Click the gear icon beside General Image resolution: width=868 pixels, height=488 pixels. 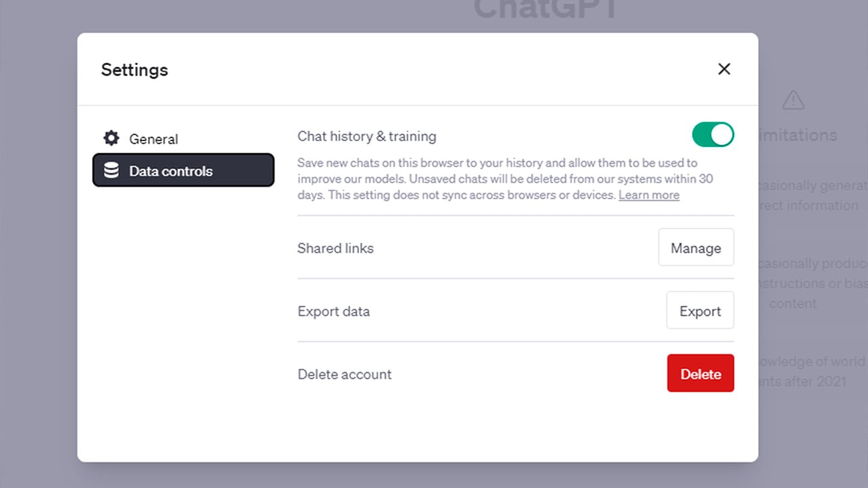pyautogui.click(x=111, y=138)
